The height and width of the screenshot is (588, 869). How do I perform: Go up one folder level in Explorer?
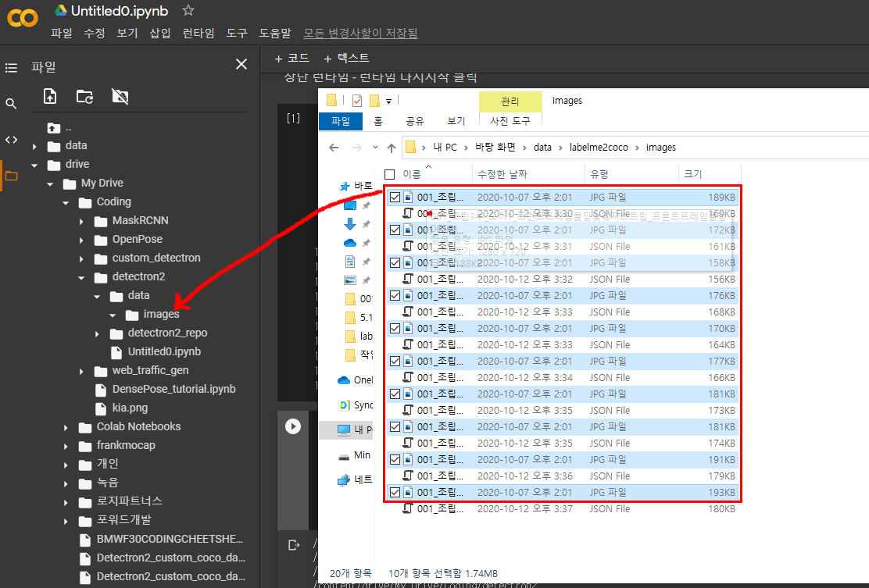click(x=392, y=148)
